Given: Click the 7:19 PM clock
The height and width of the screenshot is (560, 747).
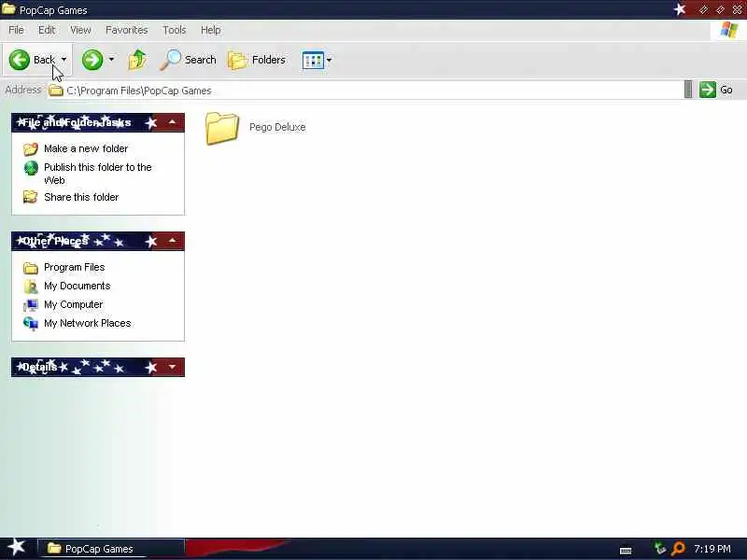Looking at the screenshot, I should [712, 549].
